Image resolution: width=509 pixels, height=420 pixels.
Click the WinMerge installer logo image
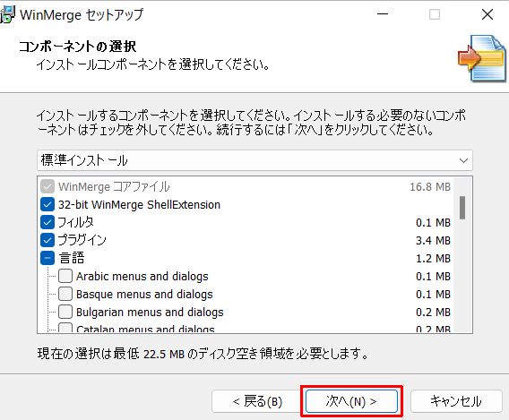[482, 58]
